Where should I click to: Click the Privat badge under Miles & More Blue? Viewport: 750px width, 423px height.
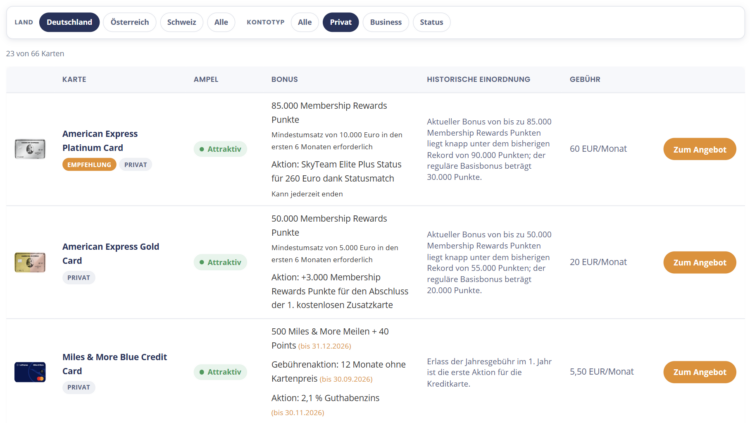(x=78, y=387)
